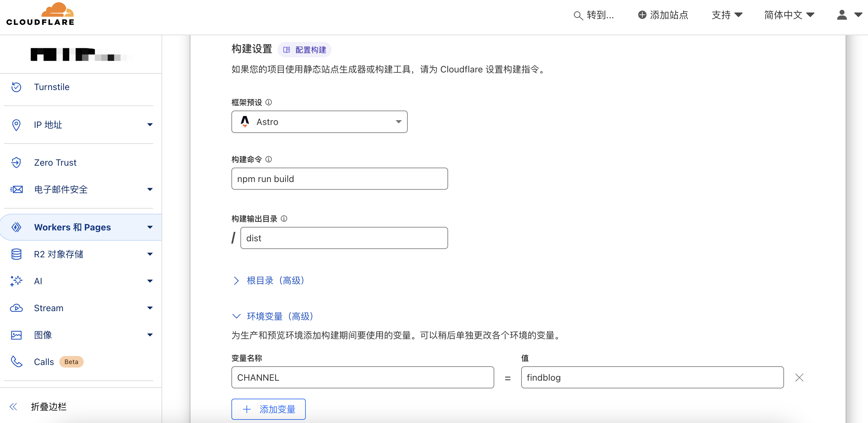868x423 pixels.
Task: Click the Zero Trust shield icon
Action: 16,162
